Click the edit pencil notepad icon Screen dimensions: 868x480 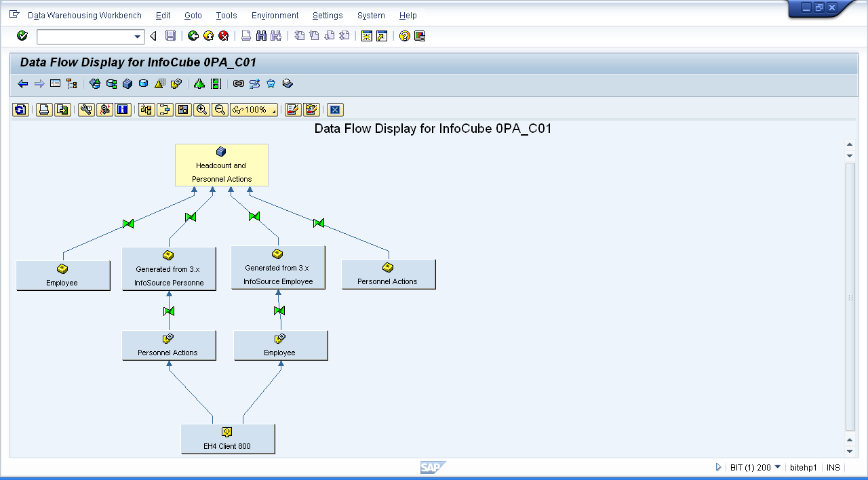[x=293, y=110]
